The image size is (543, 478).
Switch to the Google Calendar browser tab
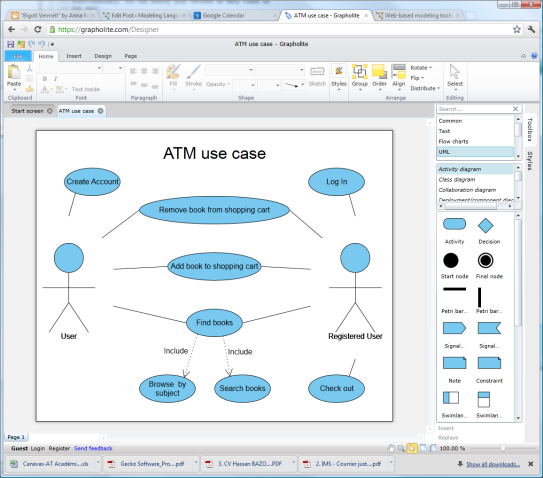coord(235,16)
